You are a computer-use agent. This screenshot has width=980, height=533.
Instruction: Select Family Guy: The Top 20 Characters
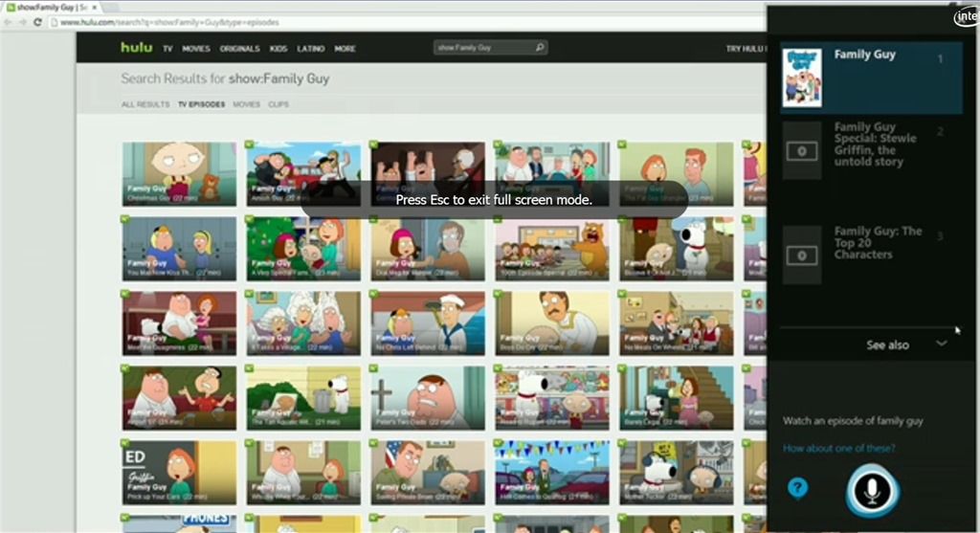(871, 255)
